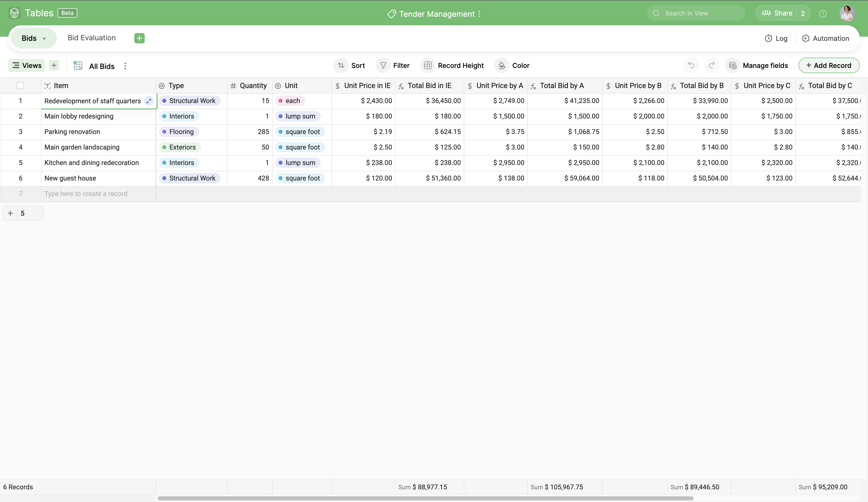The image size is (868, 502).
Task: Click the shared users count 2
Action: (x=803, y=13)
